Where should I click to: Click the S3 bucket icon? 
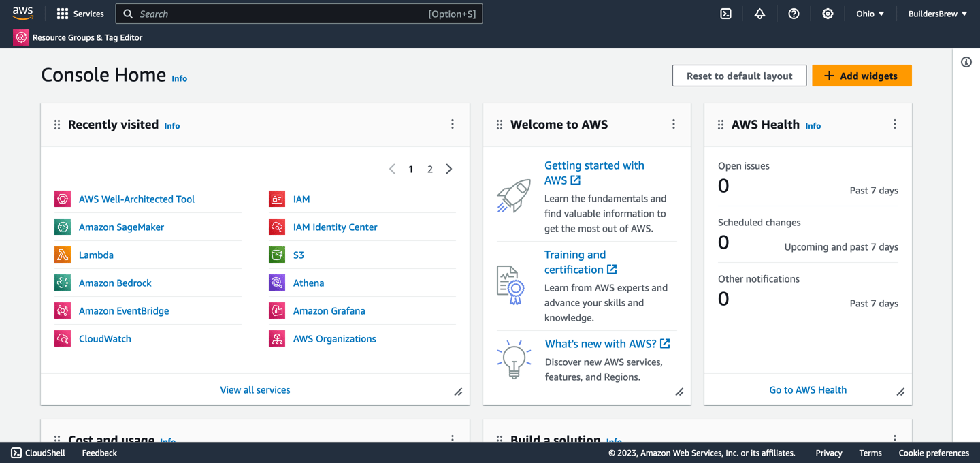click(x=277, y=255)
